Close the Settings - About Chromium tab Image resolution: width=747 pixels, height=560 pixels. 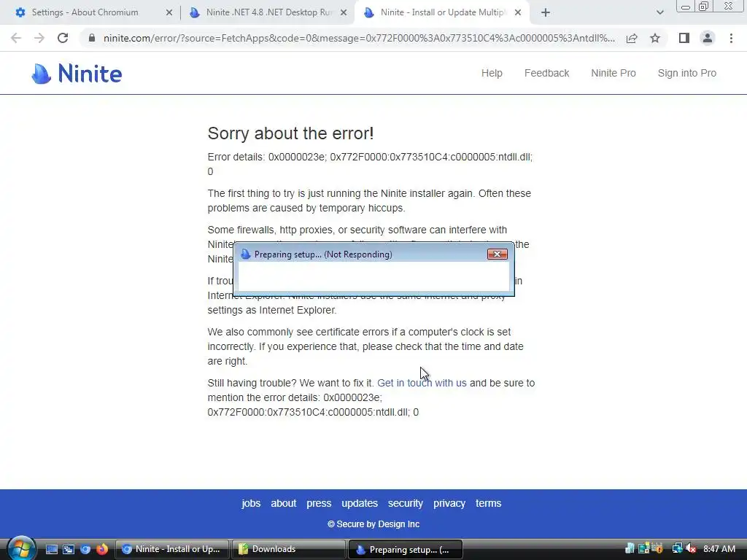[x=169, y=13]
